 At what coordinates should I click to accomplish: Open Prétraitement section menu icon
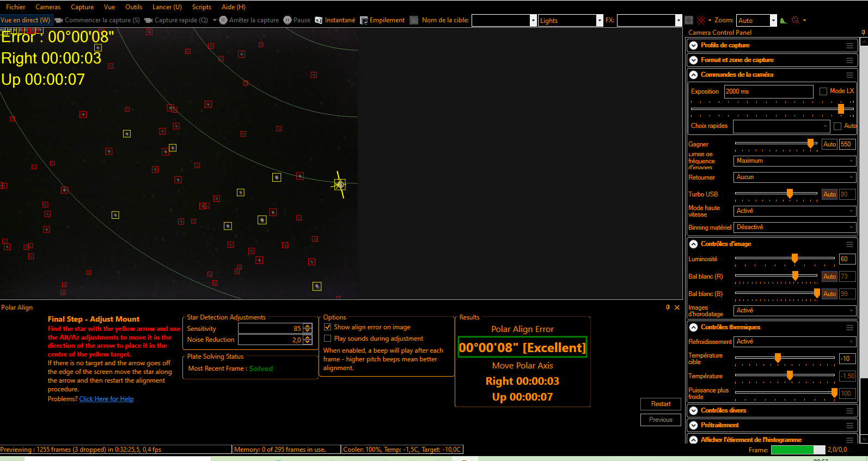pos(849,425)
